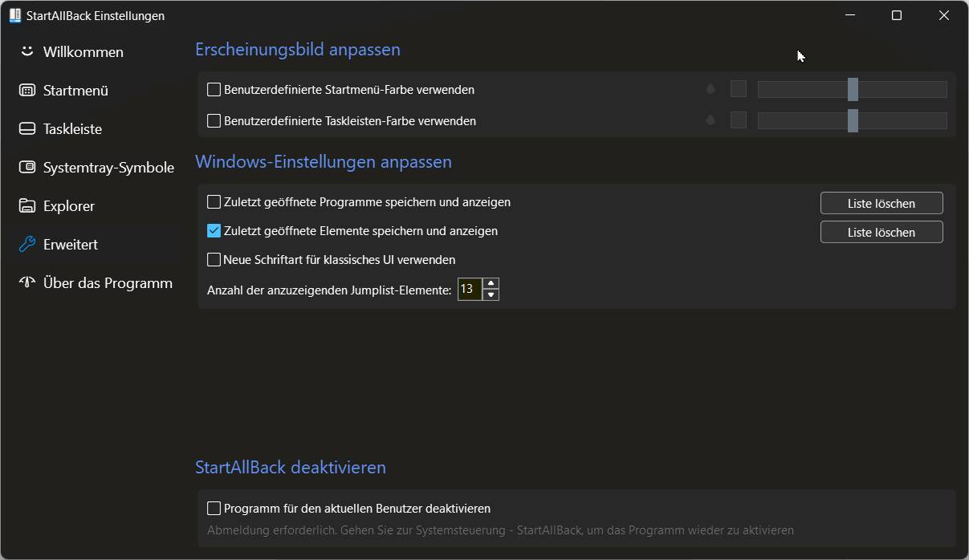The image size is (969, 560).
Task: Decrease Jumplist element count with down arrow
Action: click(491, 294)
